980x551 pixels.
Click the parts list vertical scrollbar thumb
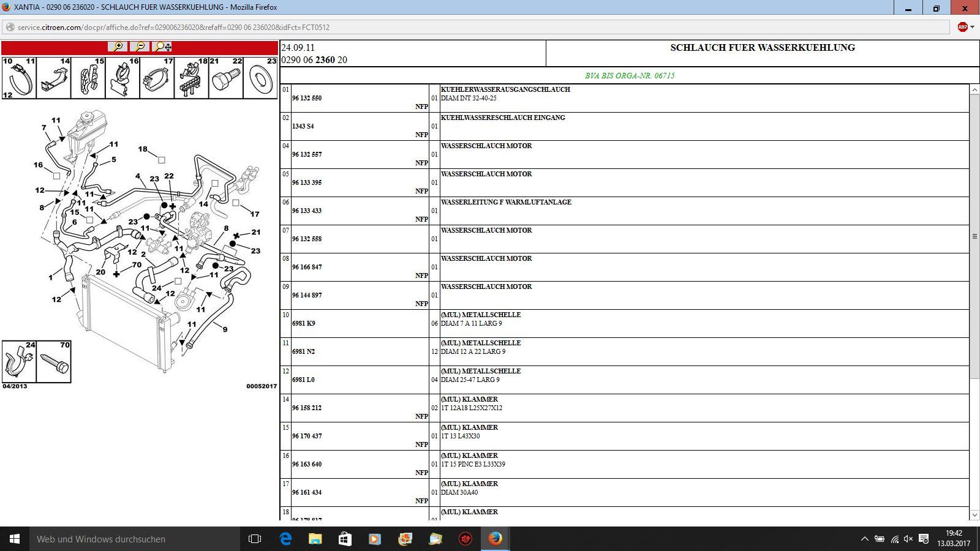tap(974, 236)
